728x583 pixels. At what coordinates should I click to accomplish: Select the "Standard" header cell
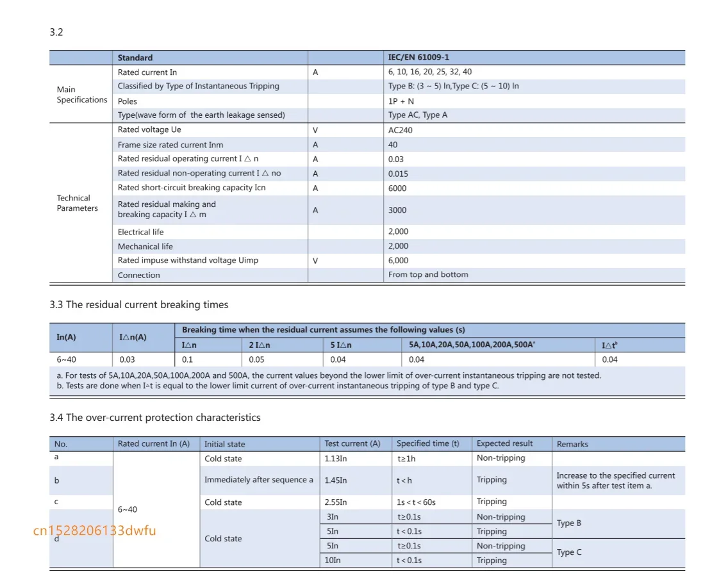[135, 58]
